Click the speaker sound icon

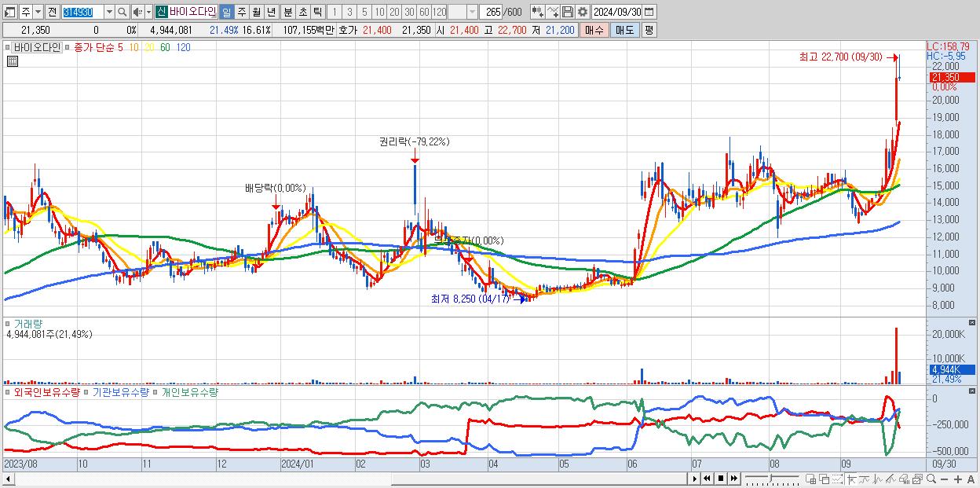click(x=137, y=13)
